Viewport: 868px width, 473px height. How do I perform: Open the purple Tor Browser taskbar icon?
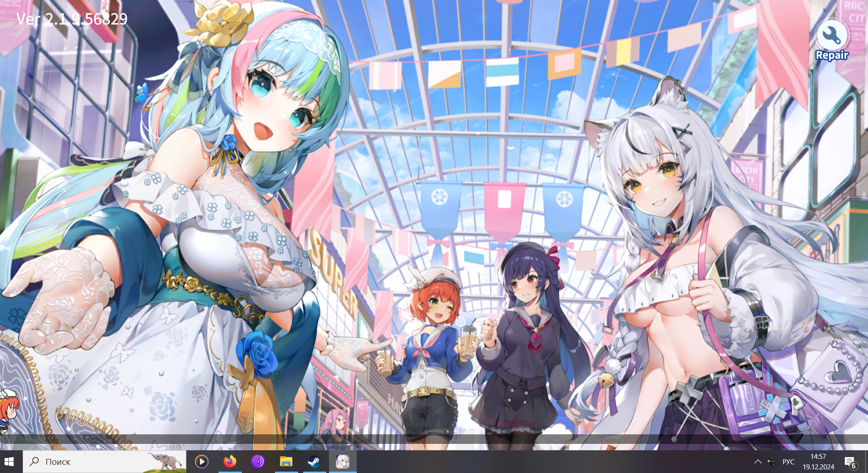tap(258, 462)
